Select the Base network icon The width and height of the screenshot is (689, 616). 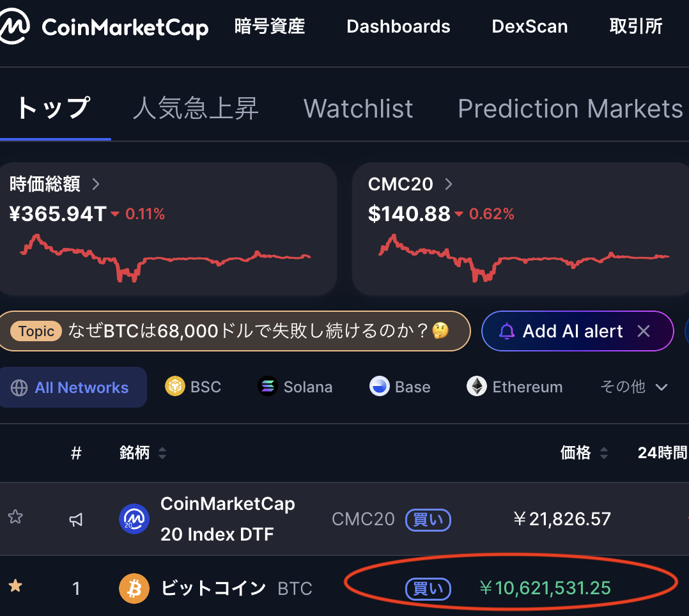[x=380, y=387]
